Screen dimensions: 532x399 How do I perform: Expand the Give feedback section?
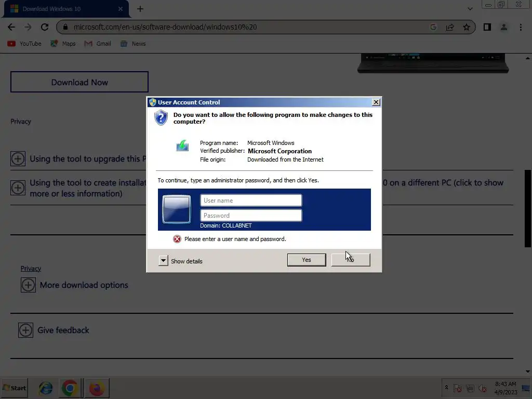tap(25, 330)
